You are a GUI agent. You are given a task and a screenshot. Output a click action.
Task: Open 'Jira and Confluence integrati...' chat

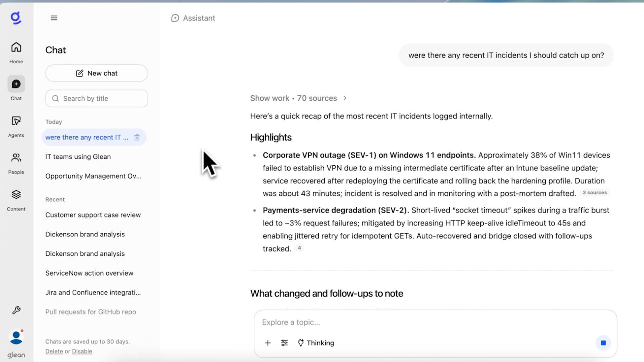pyautogui.click(x=93, y=293)
